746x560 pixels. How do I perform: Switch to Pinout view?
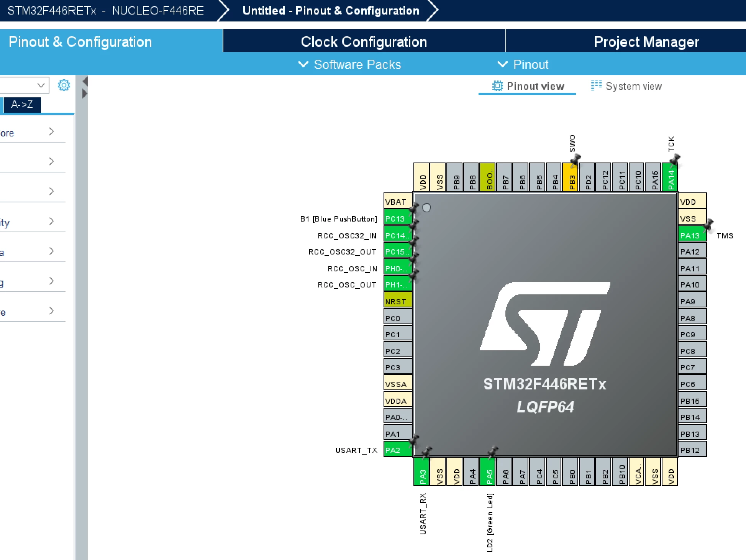click(x=528, y=86)
